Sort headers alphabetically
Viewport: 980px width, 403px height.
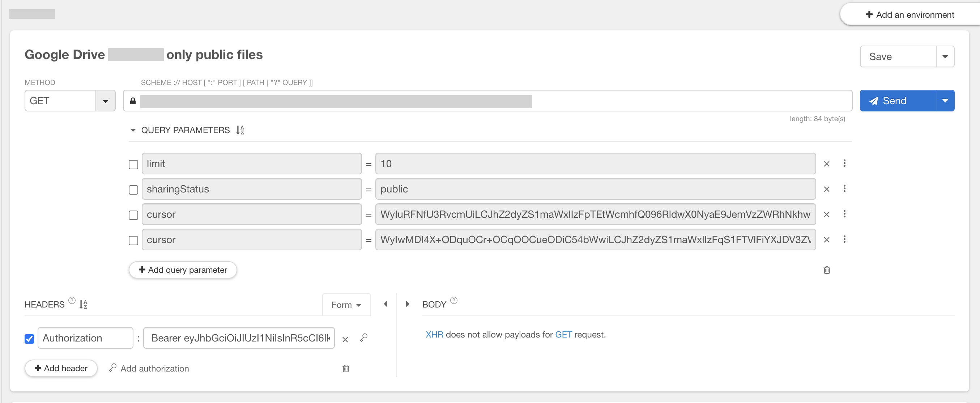(83, 305)
